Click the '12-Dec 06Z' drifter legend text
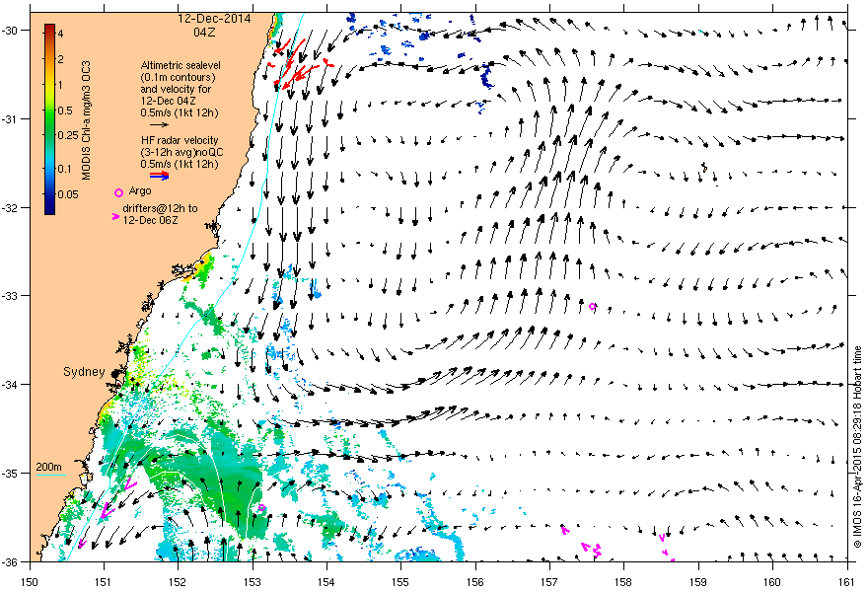 [x=150, y=220]
